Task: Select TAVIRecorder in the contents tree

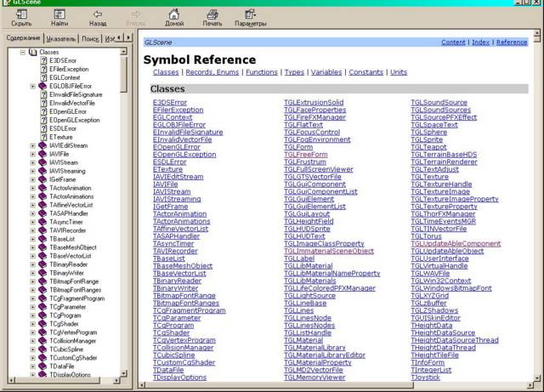Action: [68, 230]
